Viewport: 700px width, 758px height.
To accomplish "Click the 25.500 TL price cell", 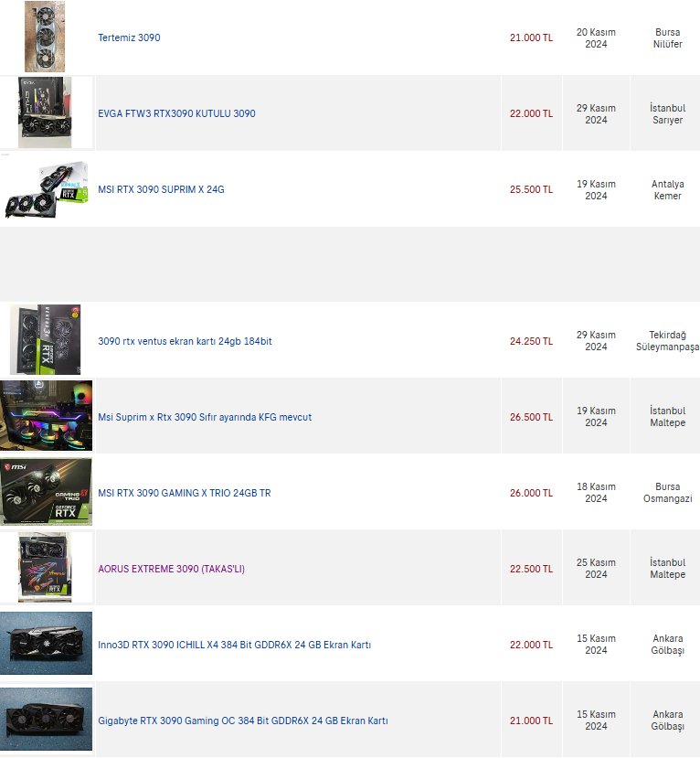I will click(532, 189).
